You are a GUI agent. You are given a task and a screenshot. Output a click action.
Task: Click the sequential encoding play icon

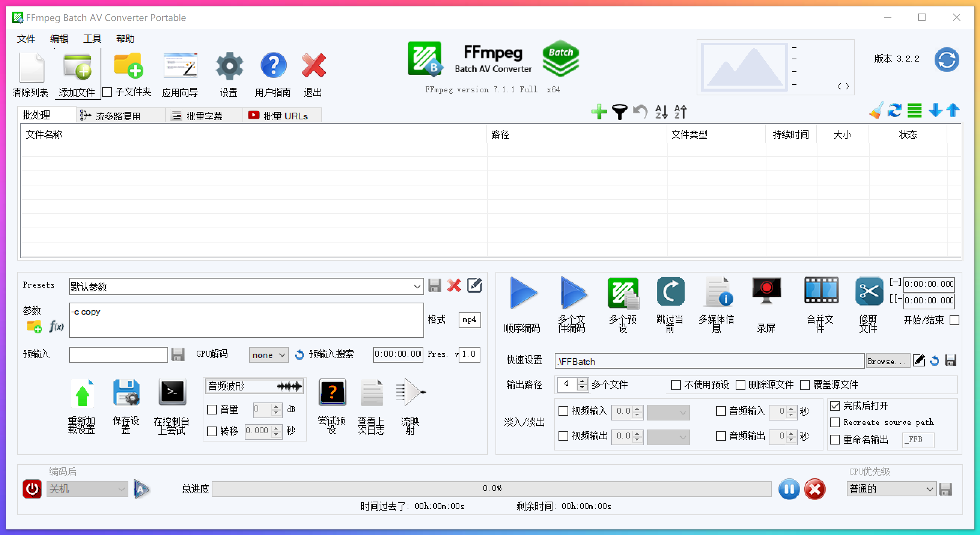point(523,293)
